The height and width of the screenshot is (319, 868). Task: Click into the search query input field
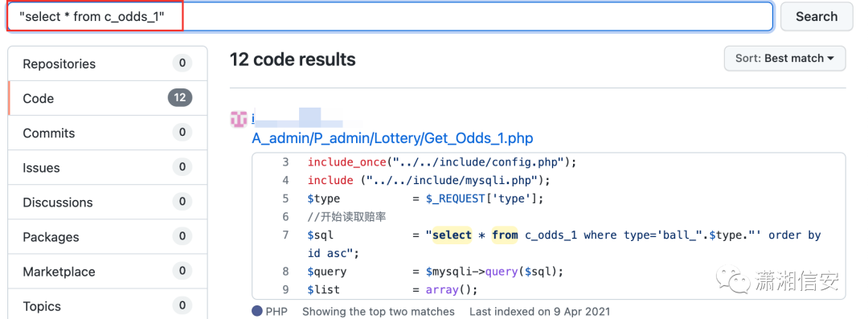390,17
